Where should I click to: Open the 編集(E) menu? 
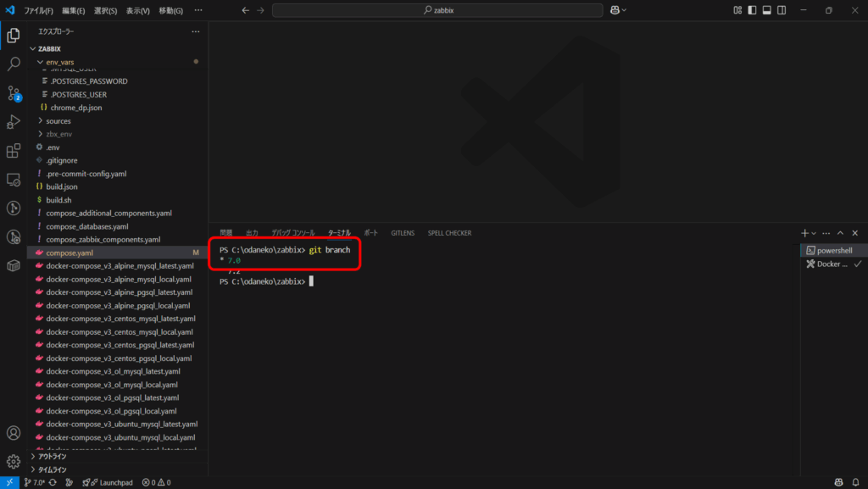(73, 10)
